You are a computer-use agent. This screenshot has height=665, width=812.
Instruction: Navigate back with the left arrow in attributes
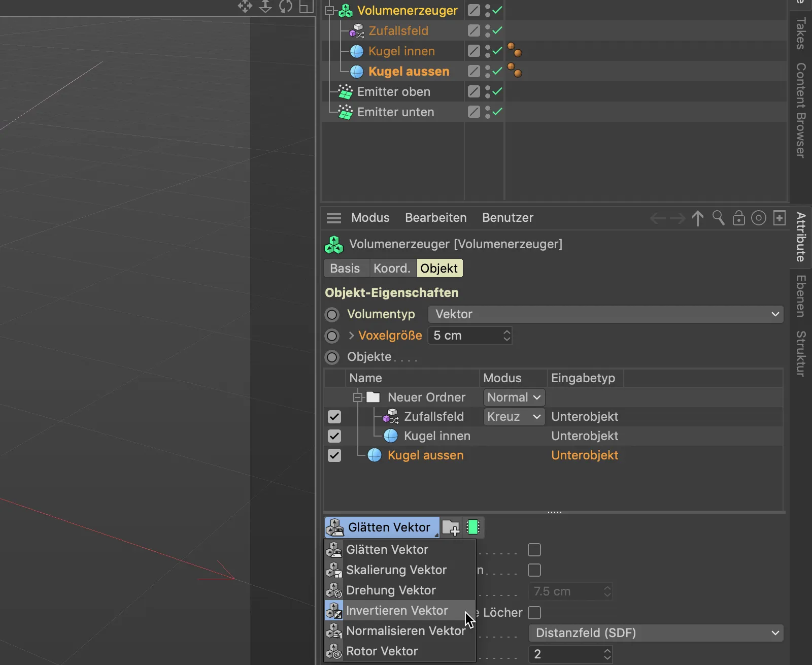point(658,219)
